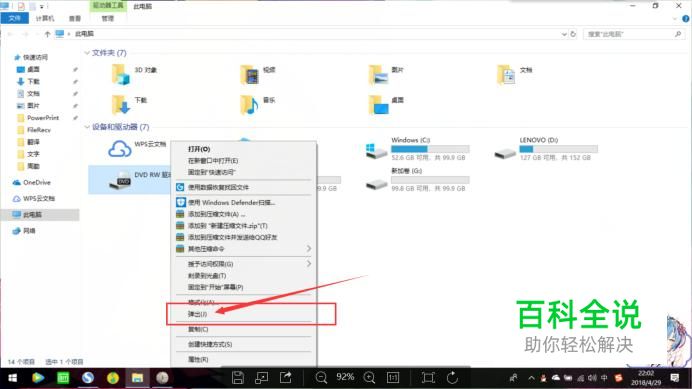
Task: Select the LENOVO (D:) drive
Action: [546, 149]
